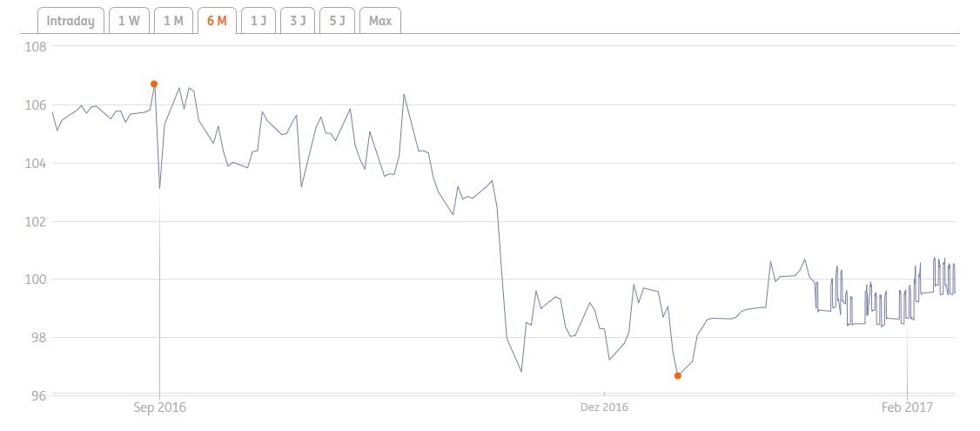
Task: Click the Dez 2016 axis label
Action: pos(604,407)
